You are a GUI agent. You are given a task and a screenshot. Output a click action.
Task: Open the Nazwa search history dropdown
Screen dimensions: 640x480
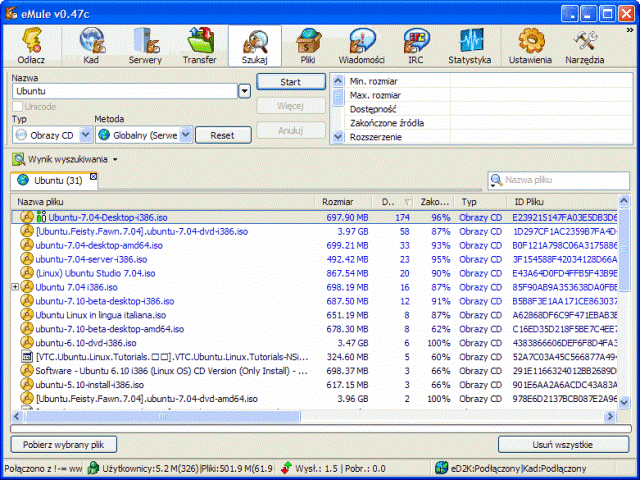pyautogui.click(x=244, y=91)
